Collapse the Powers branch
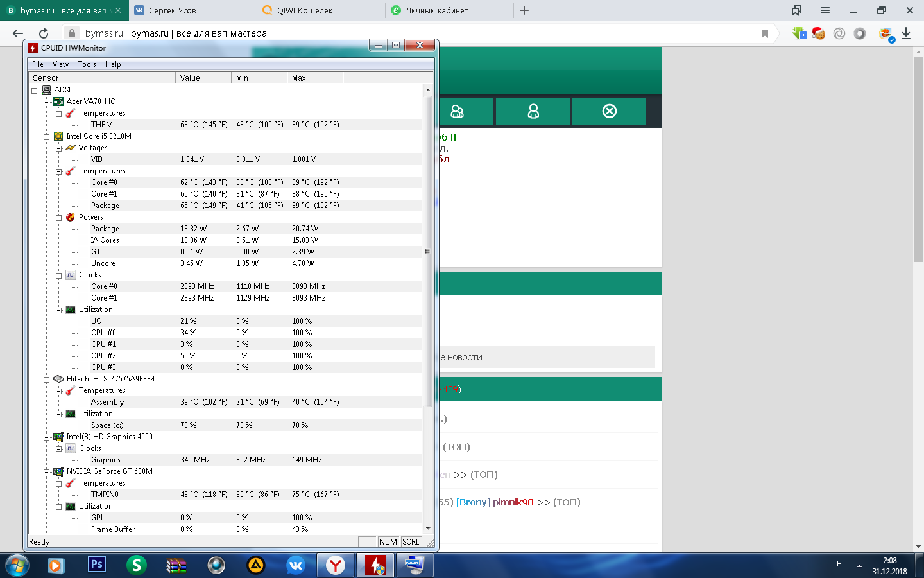 [x=59, y=218]
